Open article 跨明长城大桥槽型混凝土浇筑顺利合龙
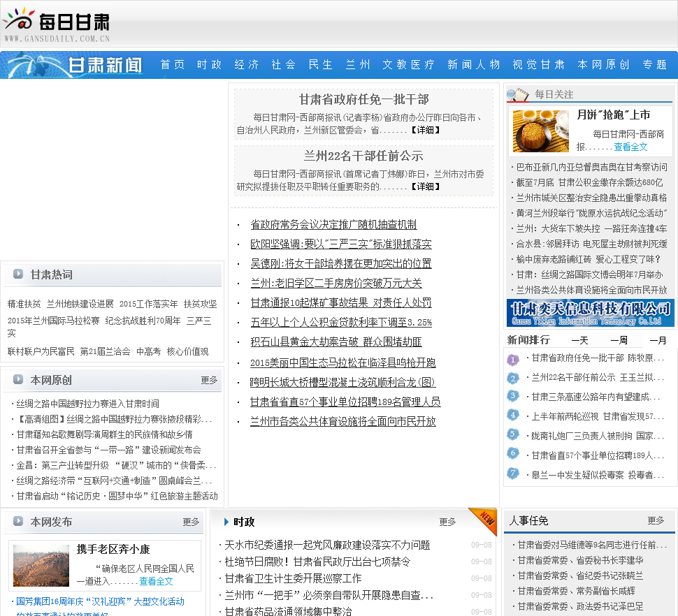 342,382
